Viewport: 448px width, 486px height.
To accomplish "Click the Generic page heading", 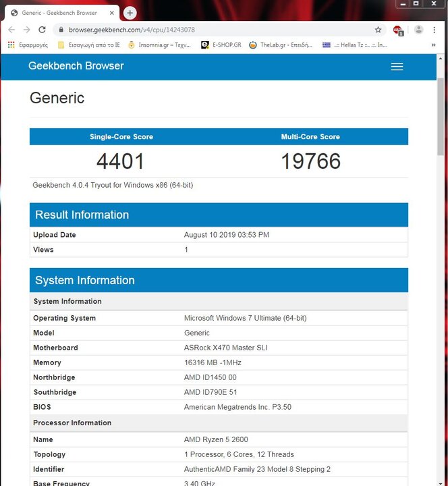I will [57, 98].
